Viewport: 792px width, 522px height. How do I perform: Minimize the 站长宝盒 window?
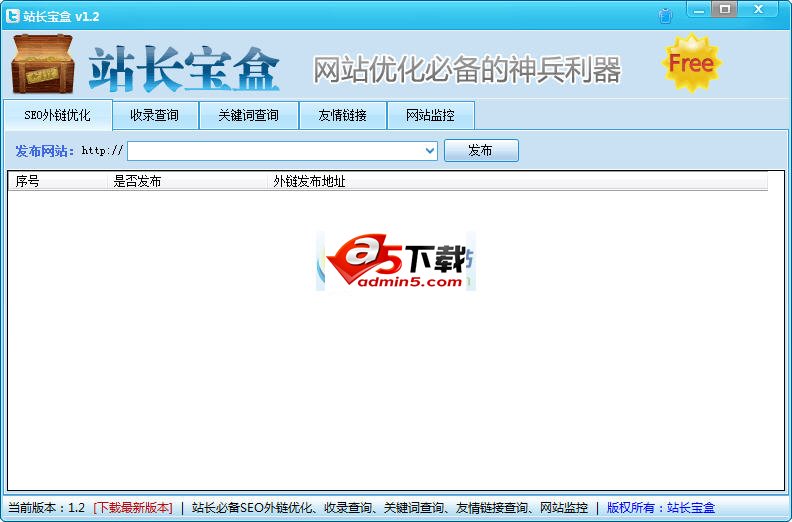(699, 10)
